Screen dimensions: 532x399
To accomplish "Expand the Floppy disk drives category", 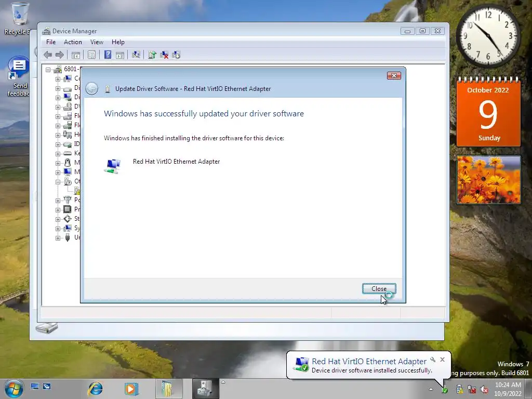I will tap(58, 116).
